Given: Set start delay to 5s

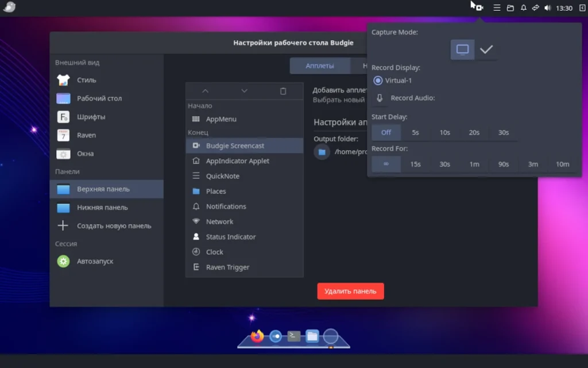Looking at the screenshot, I should pos(416,133).
